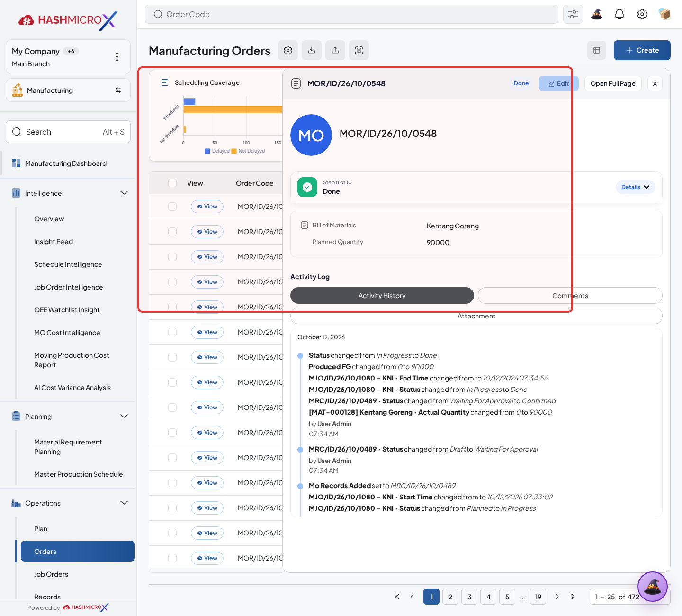Click the sidebar Search box
Image resolution: width=682 pixels, height=616 pixels.
68,132
